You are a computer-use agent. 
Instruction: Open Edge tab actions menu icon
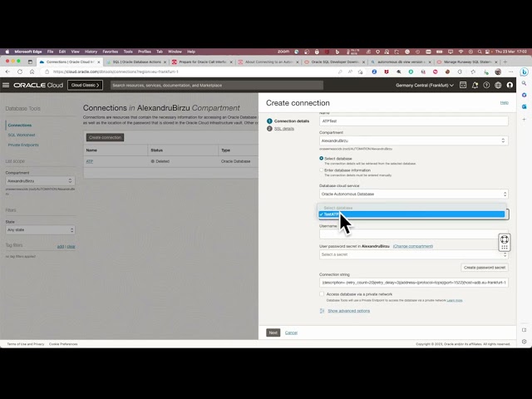click(x=30, y=62)
